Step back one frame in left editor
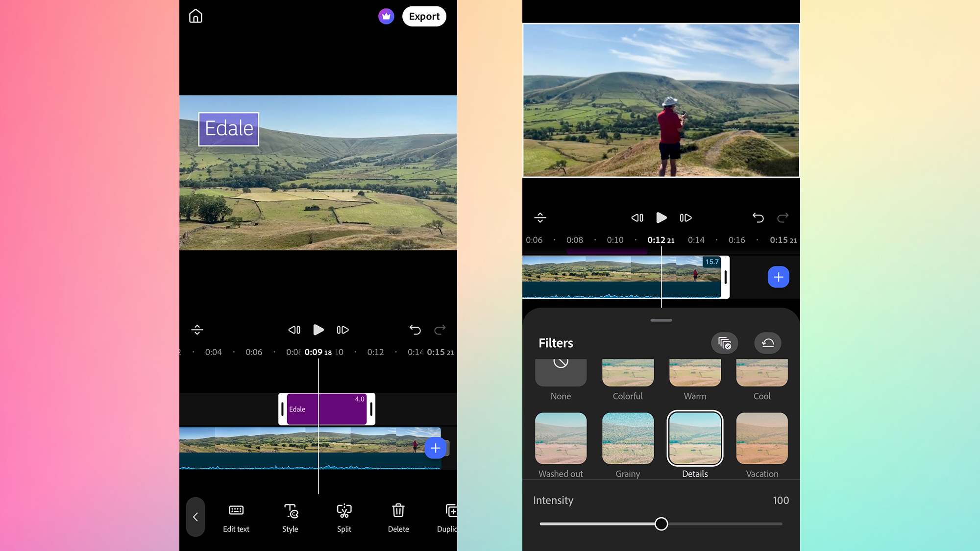 (294, 330)
